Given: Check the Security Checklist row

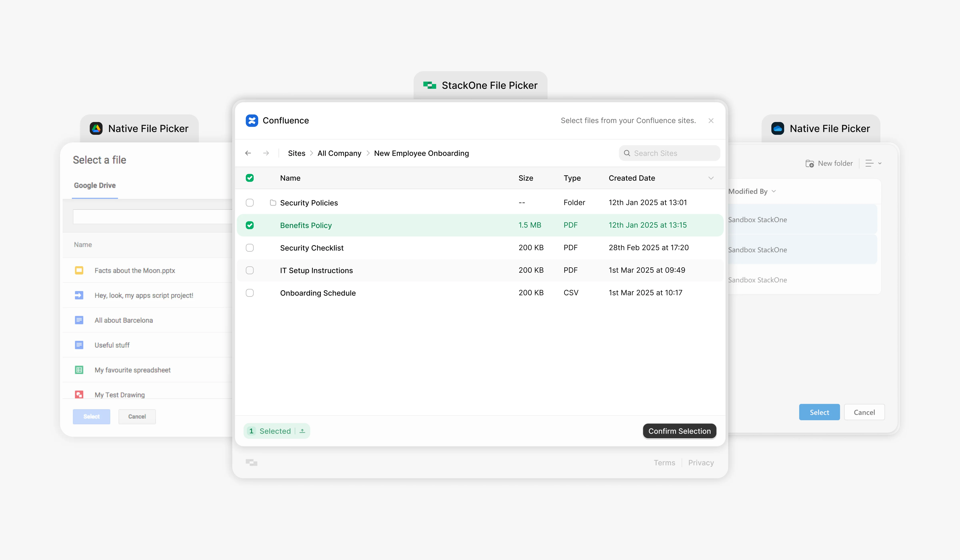Looking at the screenshot, I should click(250, 248).
